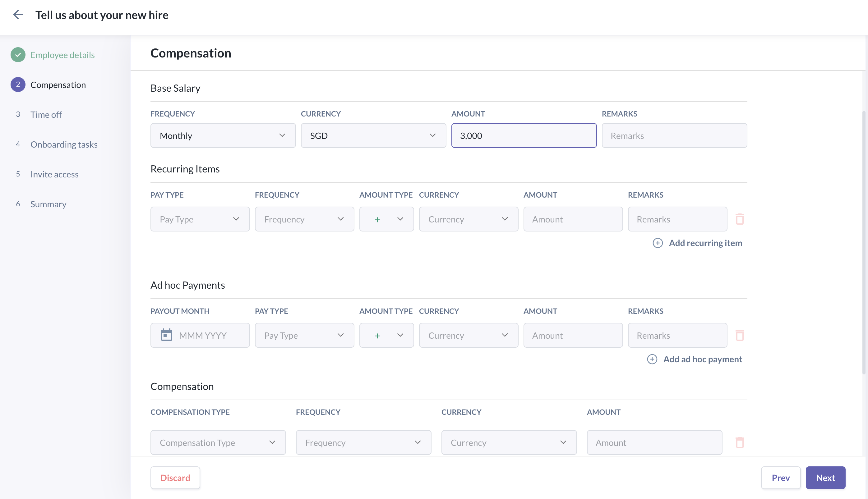Screen dimensions: 868x499
Task: Click trash icon in bottom Compensation row
Action: (739, 442)
